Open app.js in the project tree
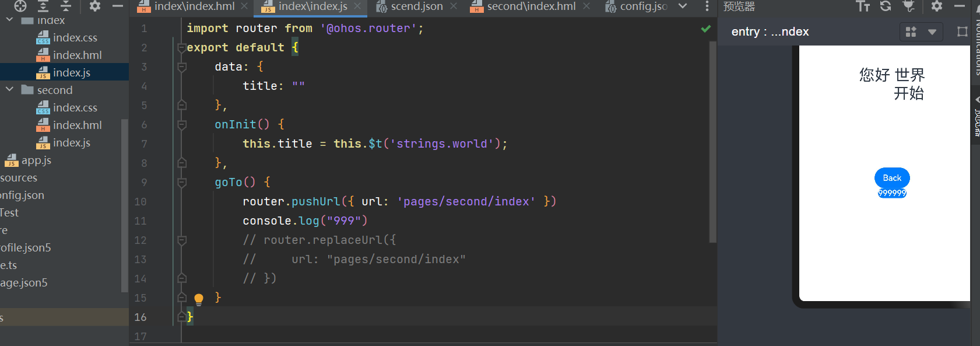Image resolution: width=980 pixels, height=346 pixels. [x=36, y=160]
